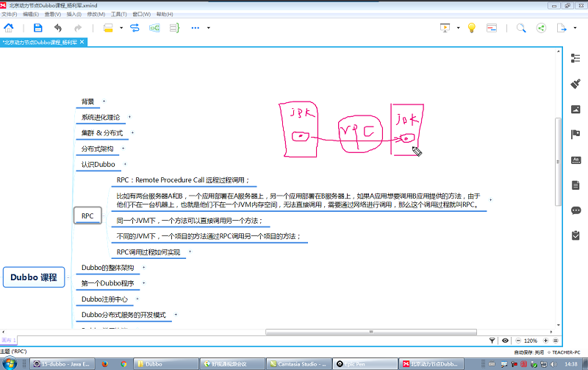The image size is (588, 370).
Task: Open the Image gallery panel
Action: pyautogui.click(x=576, y=109)
